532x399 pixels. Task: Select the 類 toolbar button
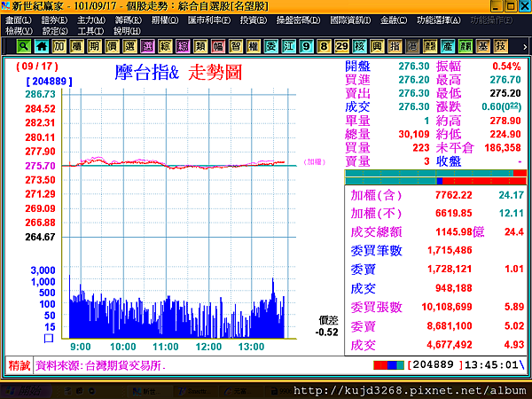pyautogui.click(x=200, y=46)
